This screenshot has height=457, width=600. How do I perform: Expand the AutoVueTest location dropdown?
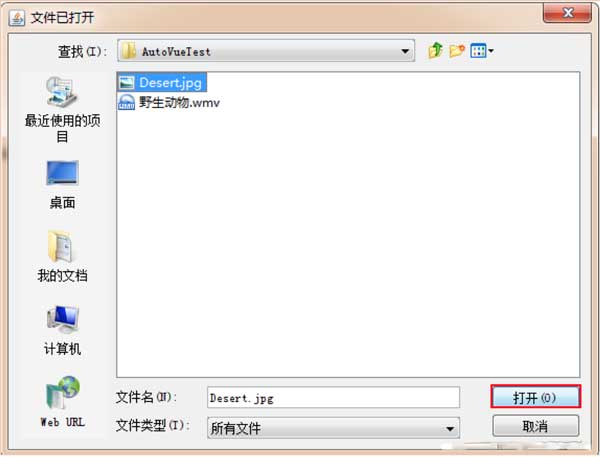pos(405,51)
